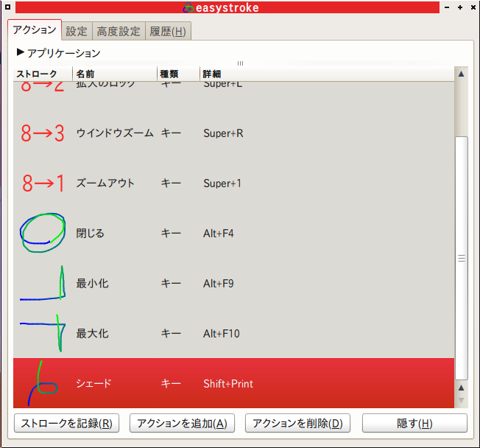The width and height of the screenshot is (480, 448).
Task: Click キー type in ウインドウズーム row
Action: [171, 133]
